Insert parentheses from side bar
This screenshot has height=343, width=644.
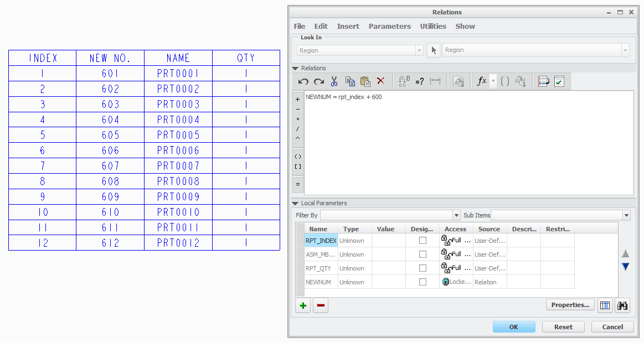click(298, 157)
